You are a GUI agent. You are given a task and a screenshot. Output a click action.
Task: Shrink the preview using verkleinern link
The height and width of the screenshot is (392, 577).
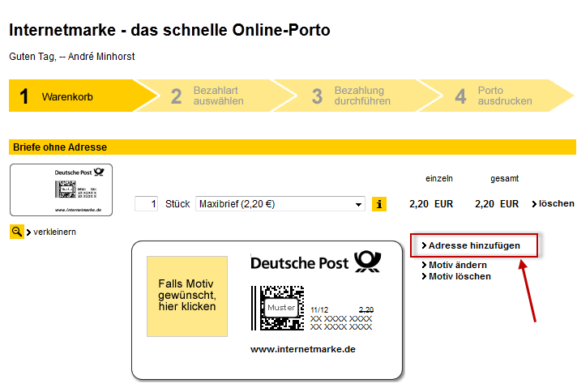[x=54, y=232]
